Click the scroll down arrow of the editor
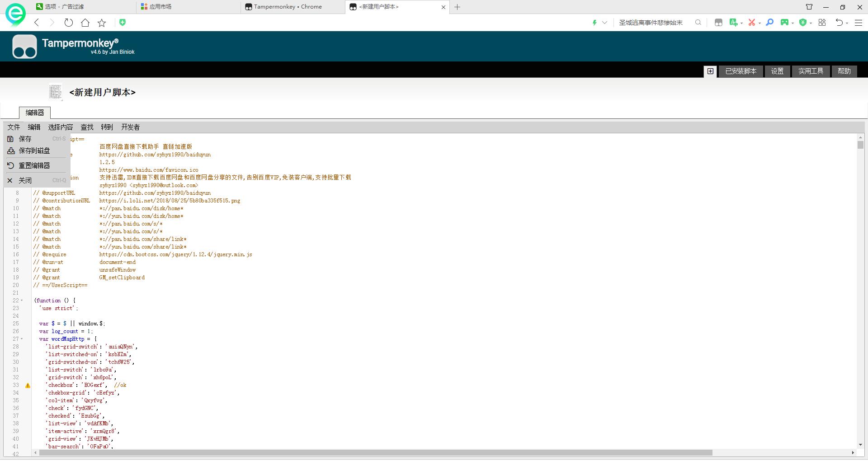The height and width of the screenshot is (461, 868). click(x=860, y=445)
